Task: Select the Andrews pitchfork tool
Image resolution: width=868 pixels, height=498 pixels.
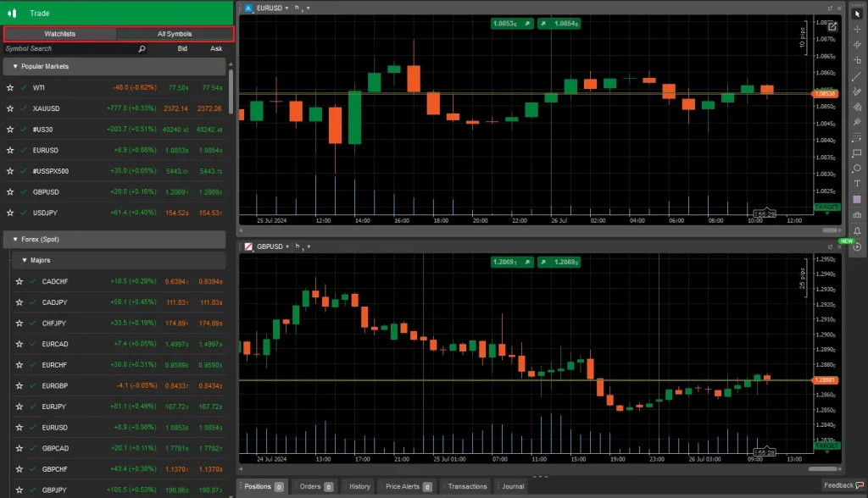Action: point(857,122)
